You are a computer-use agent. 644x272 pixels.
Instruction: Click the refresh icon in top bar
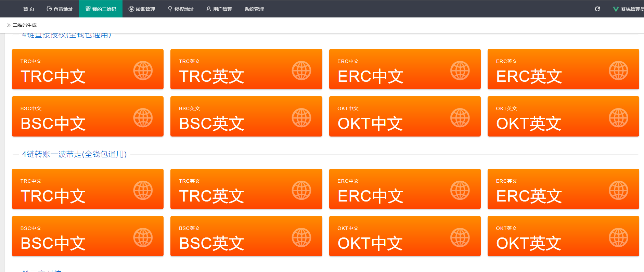(597, 9)
